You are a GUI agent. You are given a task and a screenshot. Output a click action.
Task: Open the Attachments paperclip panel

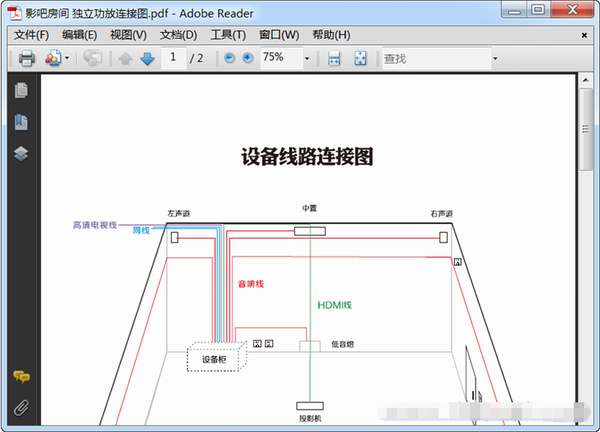click(20, 407)
